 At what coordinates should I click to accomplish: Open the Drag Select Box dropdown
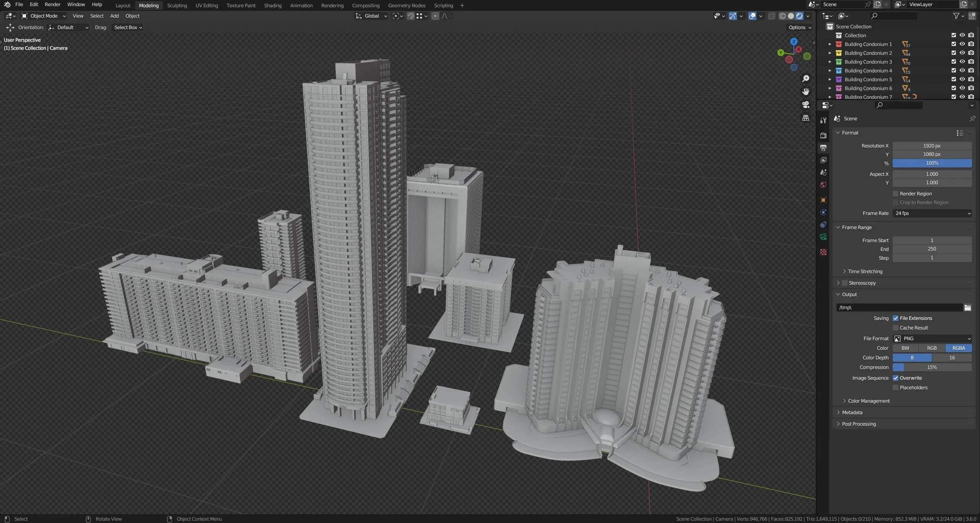[x=128, y=27]
